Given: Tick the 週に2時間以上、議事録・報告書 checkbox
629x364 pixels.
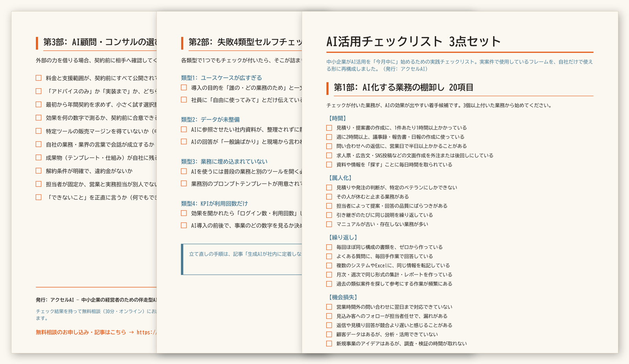Looking at the screenshot, I should click(329, 137).
